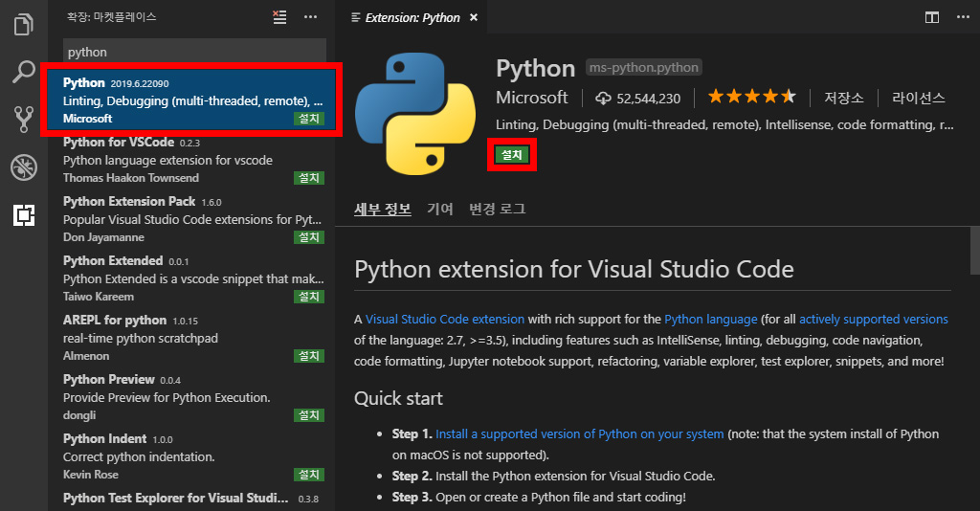Install Python Preview extension
The image size is (980, 511).
tap(309, 415)
